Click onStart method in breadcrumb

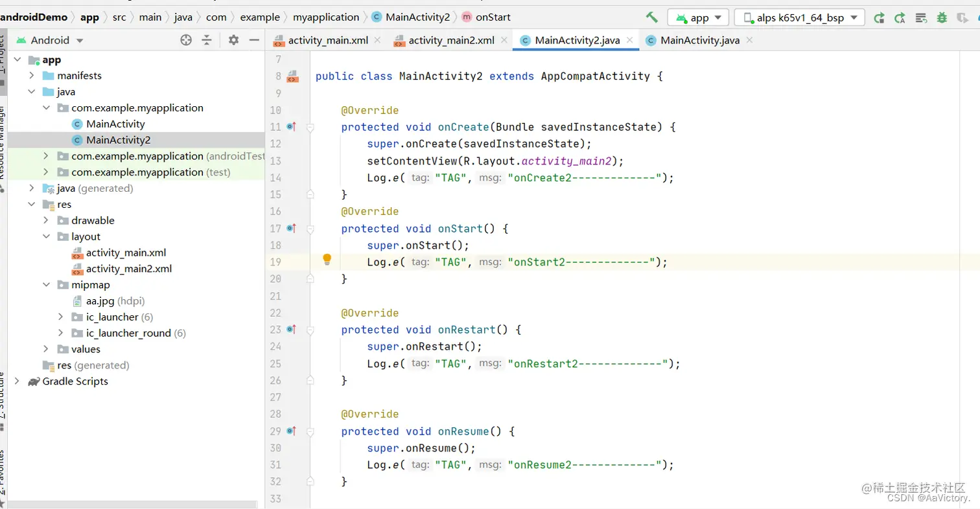[x=487, y=17]
